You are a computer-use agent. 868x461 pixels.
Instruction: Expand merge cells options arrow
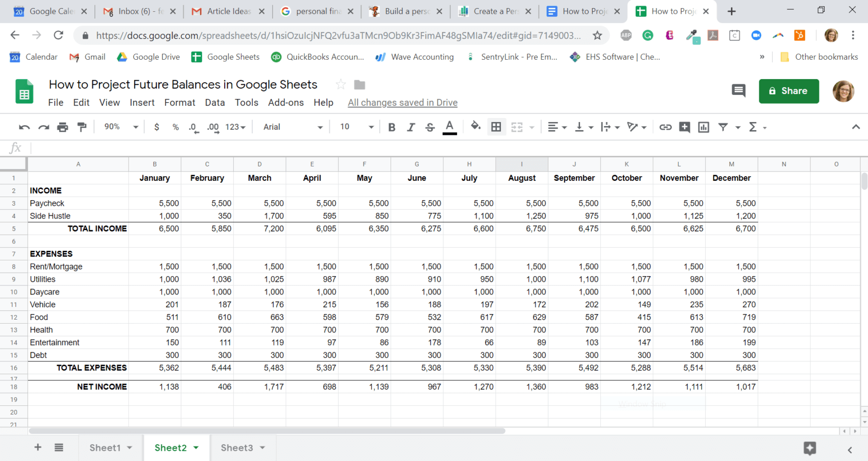532,128
